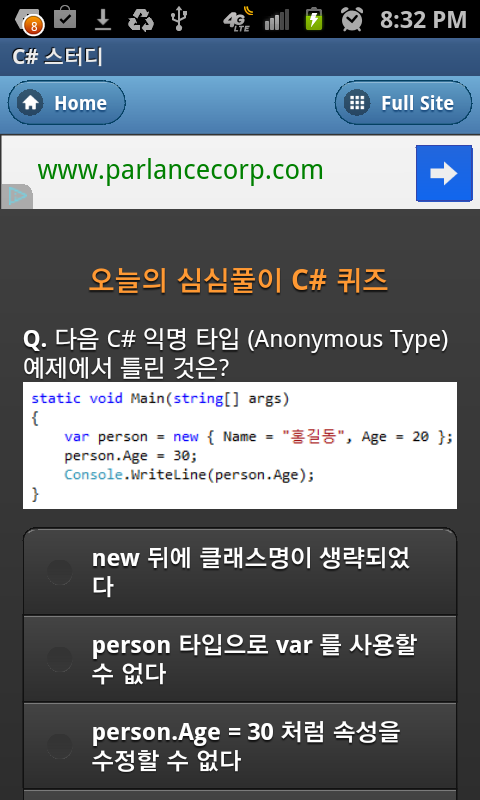Tap the grid icon in Full Site button
The image size is (480, 800).
[357, 103]
